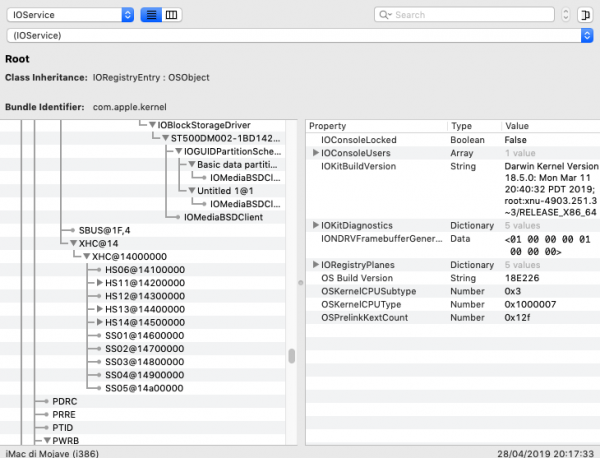Expand the IORegistryPlanes property

point(316,264)
